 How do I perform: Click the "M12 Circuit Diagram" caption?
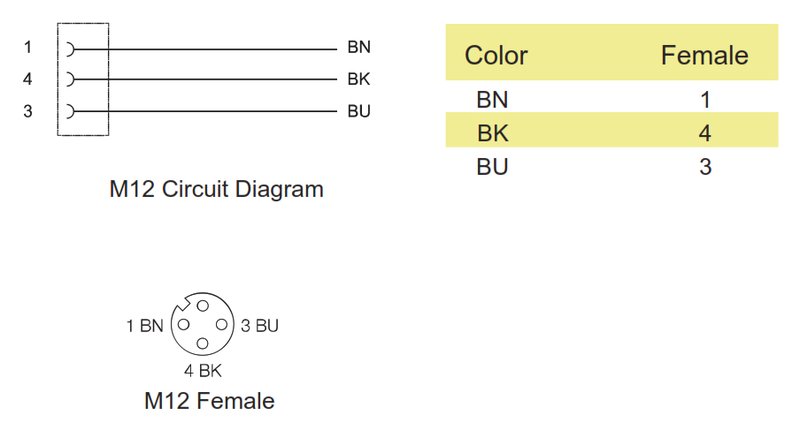tap(216, 189)
